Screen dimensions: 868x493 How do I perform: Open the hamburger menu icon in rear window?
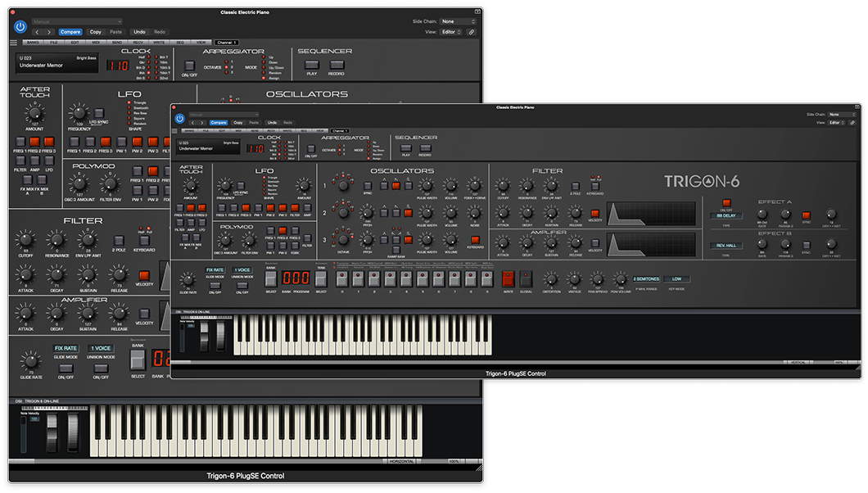(14, 43)
